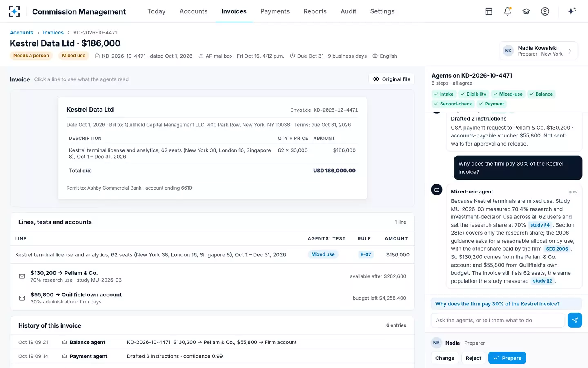Select the Mixed-use step chip
Viewport: 588px width, 368px height.
click(x=508, y=94)
